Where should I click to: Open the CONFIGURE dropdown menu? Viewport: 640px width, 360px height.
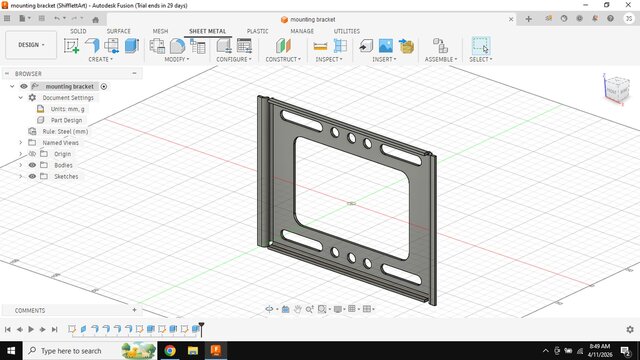pyautogui.click(x=234, y=59)
